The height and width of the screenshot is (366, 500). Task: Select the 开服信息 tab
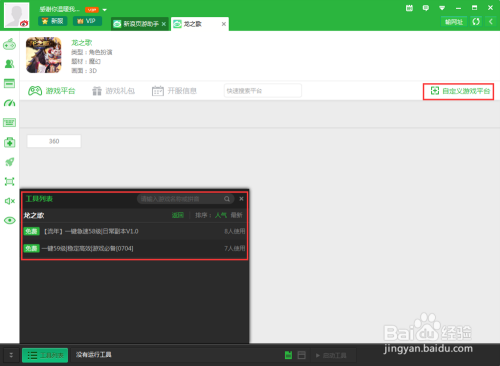point(174,91)
